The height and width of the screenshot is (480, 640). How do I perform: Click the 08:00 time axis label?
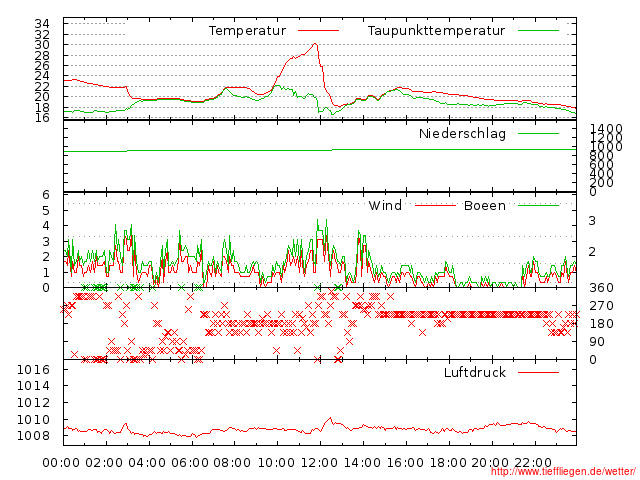232,463
